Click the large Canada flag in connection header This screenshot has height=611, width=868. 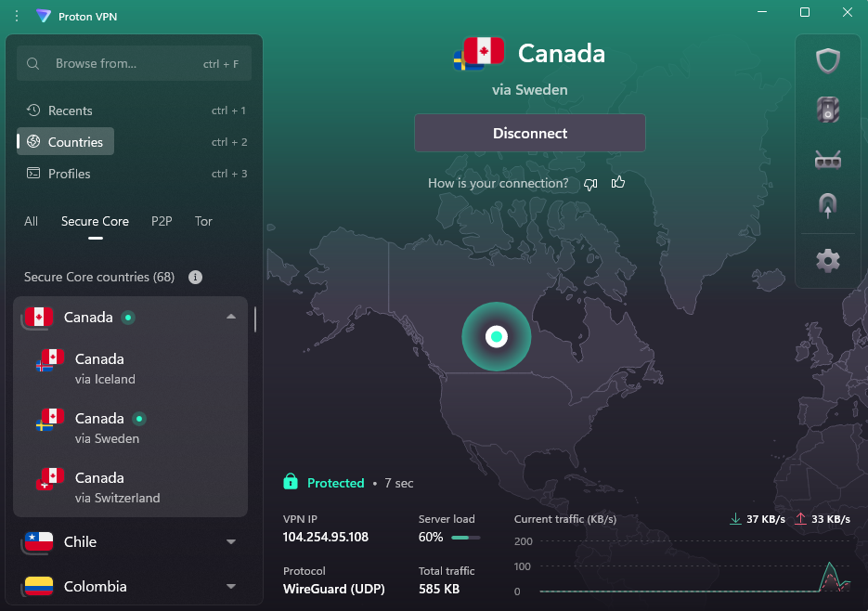pos(484,51)
